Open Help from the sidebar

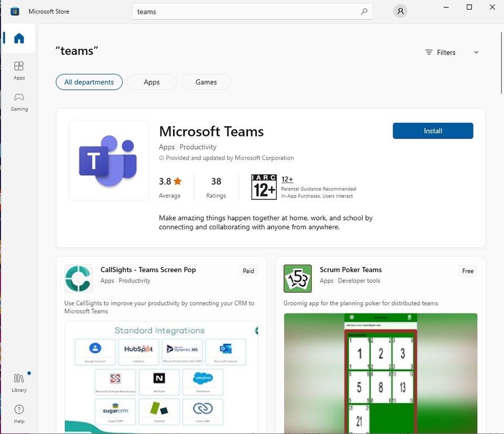pyautogui.click(x=19, y=414)
